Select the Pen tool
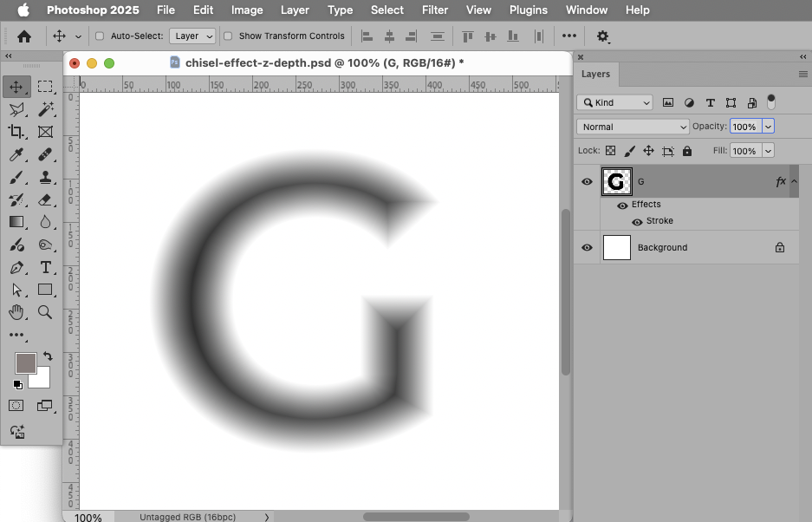 pos(17,268)
